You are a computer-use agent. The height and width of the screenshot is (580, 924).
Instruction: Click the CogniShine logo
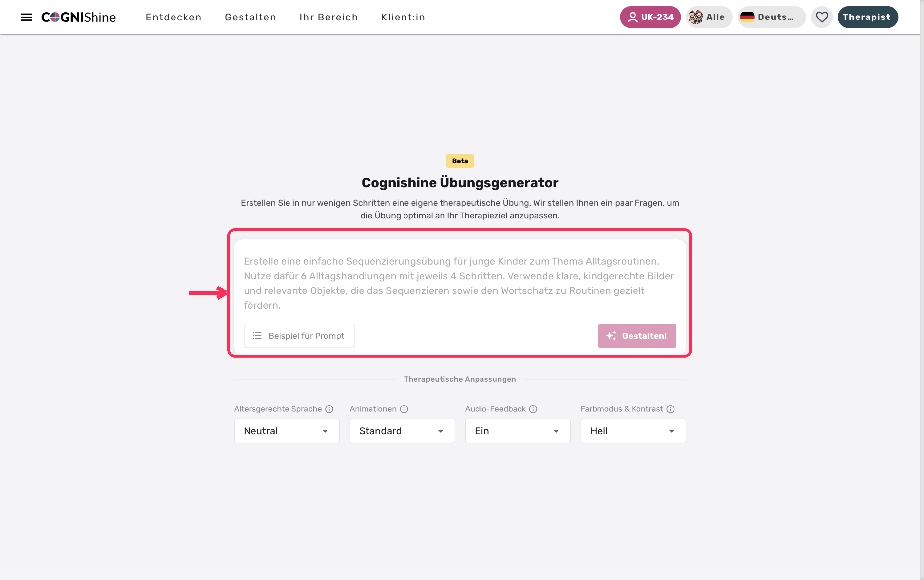[x=79, y=17]
